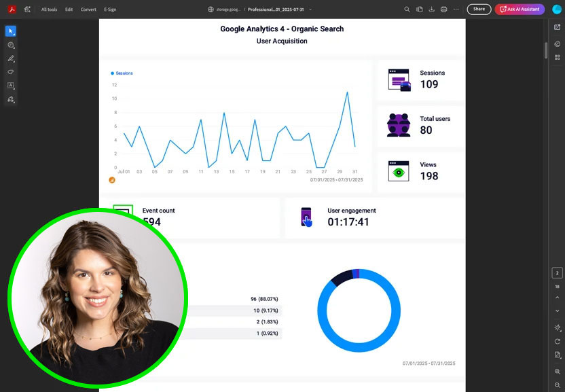Click the Ask AI Assistant button
The height and width of the screenshot is (392, 565).
(x=520, y=10)
